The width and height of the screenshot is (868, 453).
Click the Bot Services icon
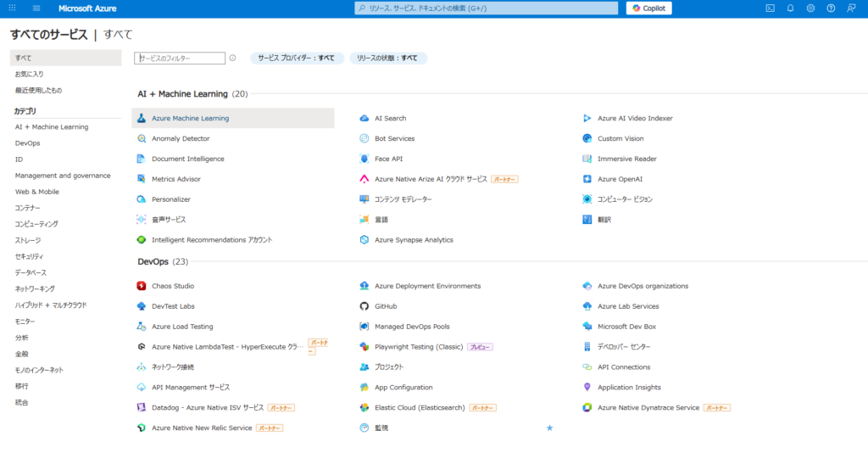click(364, 138)
